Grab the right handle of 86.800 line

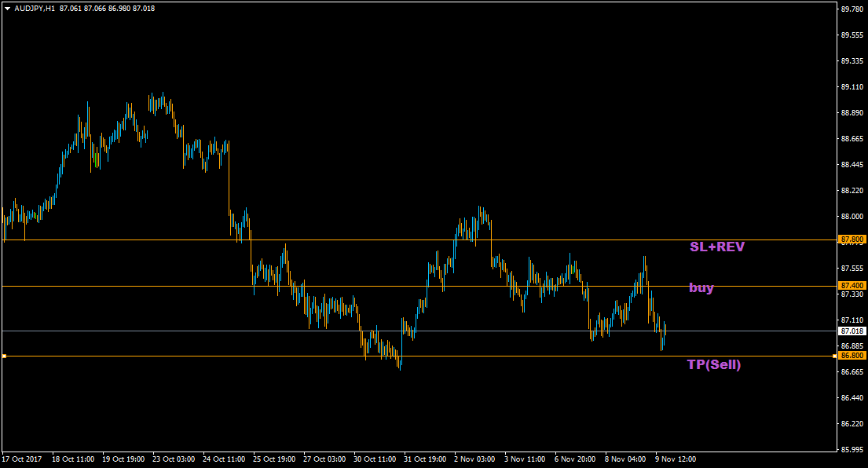pyautogui.click(x=834, y=356)
